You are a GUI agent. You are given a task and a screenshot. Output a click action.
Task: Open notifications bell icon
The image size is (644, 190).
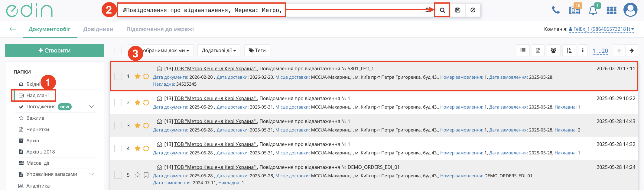593,10
